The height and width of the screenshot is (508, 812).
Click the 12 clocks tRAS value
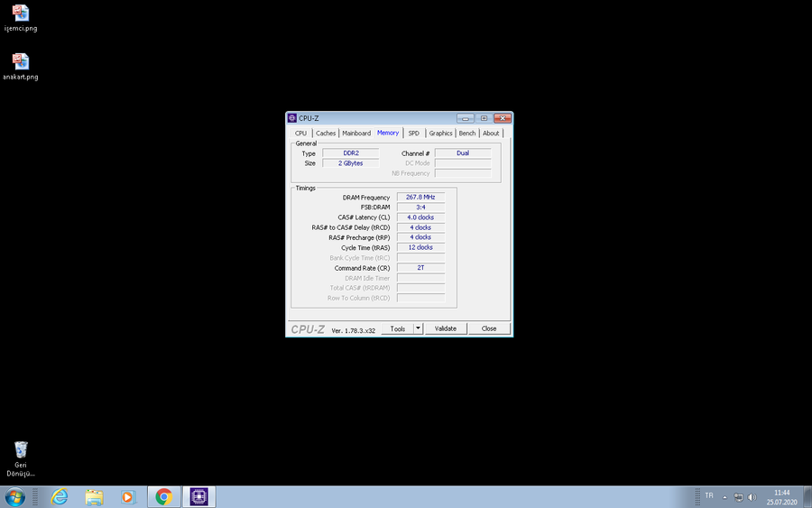(420, 247)
